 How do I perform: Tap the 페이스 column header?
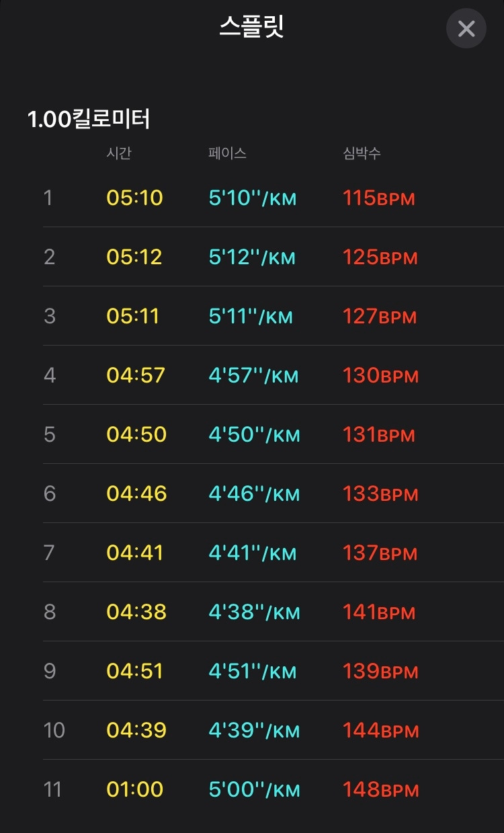pyautogui.click(x=227, y=153)
